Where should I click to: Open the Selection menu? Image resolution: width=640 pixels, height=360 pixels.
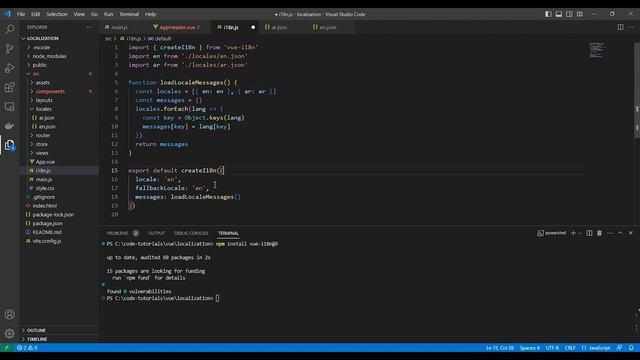[x=57, y=14]
